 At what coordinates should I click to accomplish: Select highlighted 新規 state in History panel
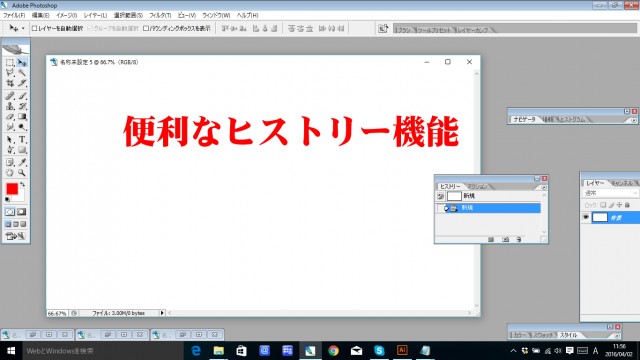tap(488, 208)
